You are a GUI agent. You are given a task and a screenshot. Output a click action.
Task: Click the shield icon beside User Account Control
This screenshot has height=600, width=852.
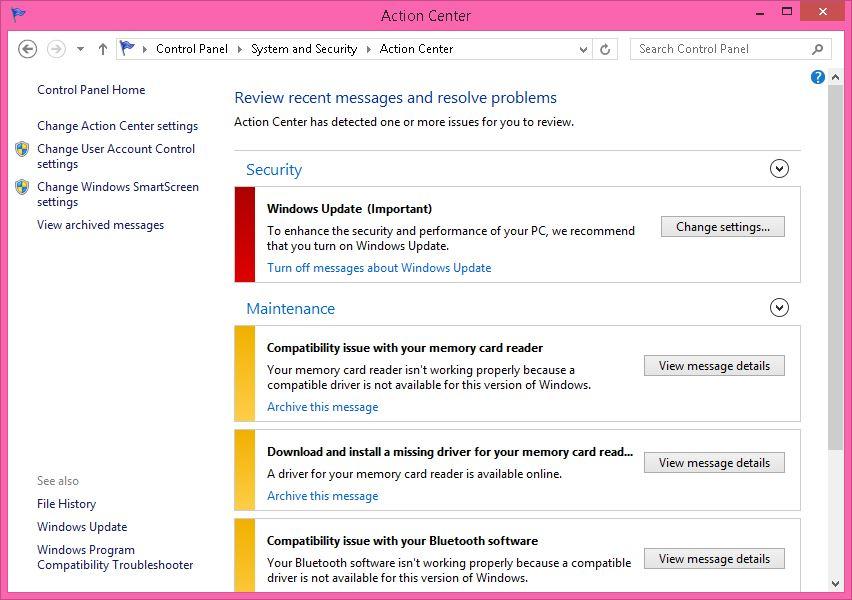[22, 149]
